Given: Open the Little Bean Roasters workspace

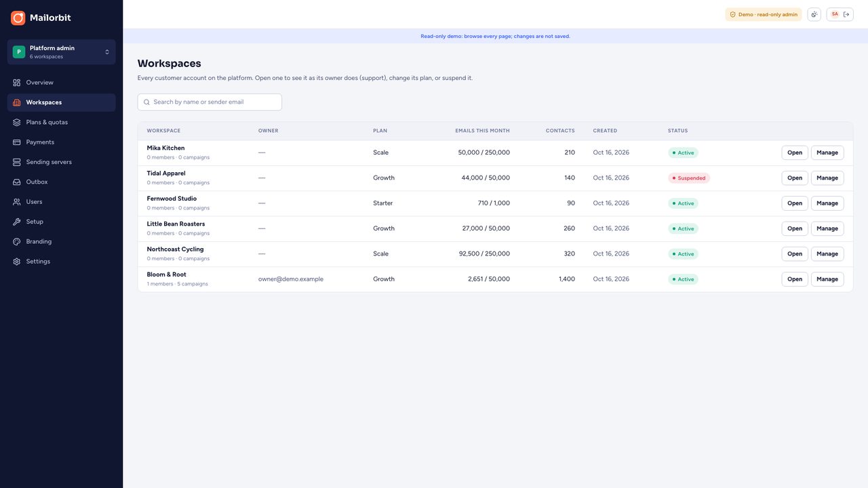Looking at the screenshot, I should (x=795, y=228).
